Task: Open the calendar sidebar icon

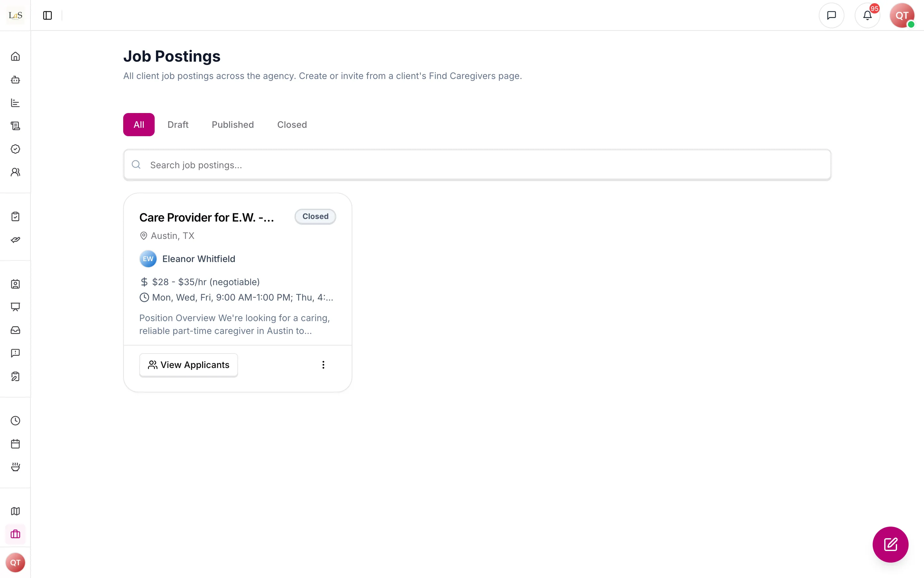Action: (15, 444)
